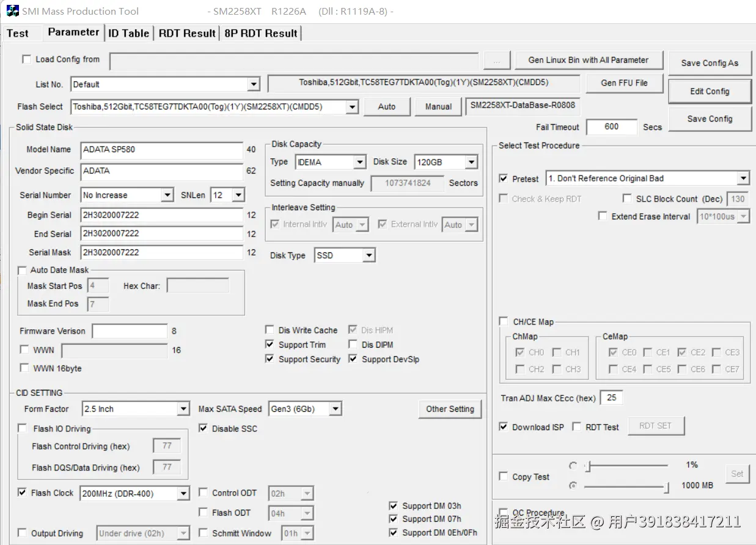The height and width of the screenshot is (545, 756).
Task: Click the Auto flash select button
Action: tap(387, 107)
